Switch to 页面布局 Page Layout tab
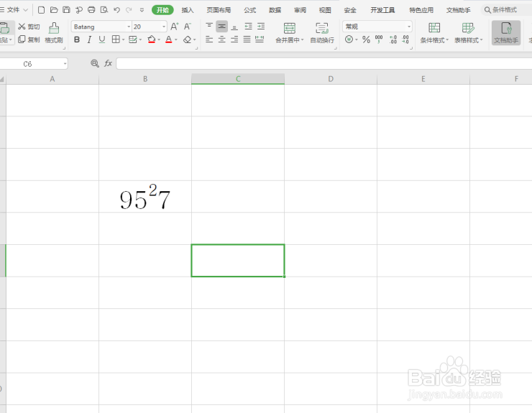 click(219, 10)
